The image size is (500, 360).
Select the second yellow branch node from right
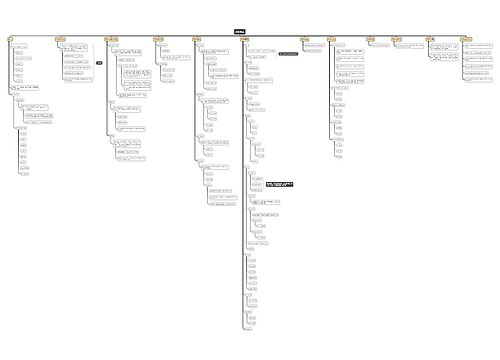coord(430,39)
